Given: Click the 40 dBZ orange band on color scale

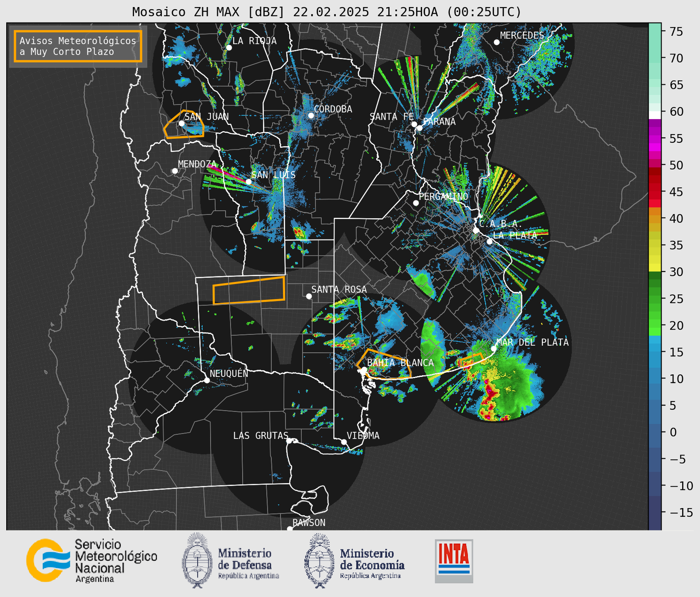Looking at the screenshot, I should (655, 218).
